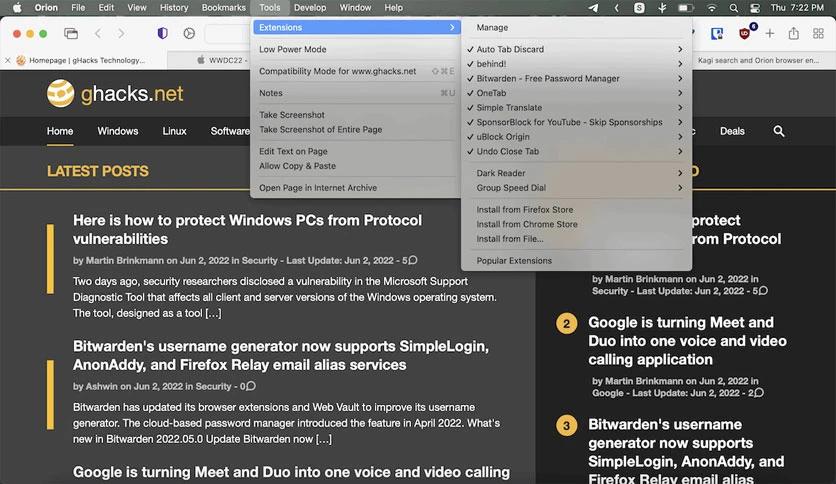Viewport: 836px width, 484px height.
Task: Open the Bookmarks menu
Action: 223,7
